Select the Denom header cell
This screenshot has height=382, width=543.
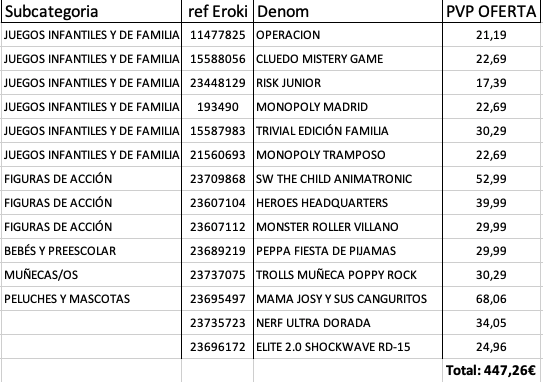[348, 11]
